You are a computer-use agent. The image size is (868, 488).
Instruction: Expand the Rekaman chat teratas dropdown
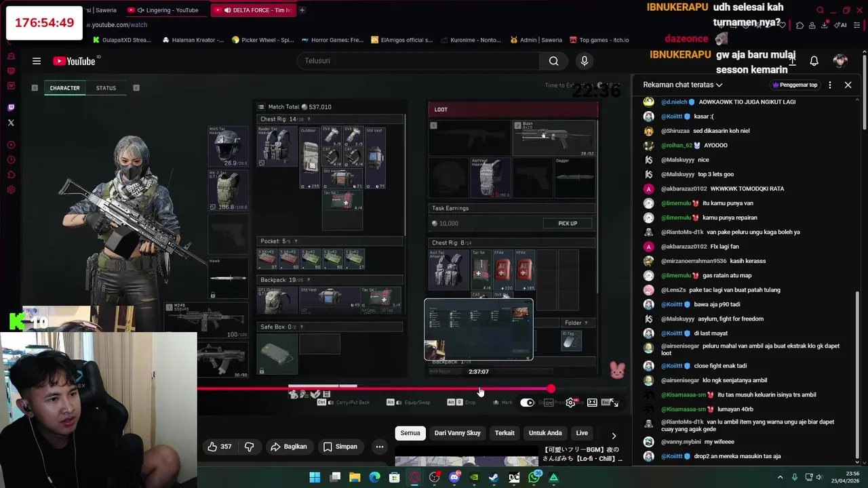[x=683, y=85]
